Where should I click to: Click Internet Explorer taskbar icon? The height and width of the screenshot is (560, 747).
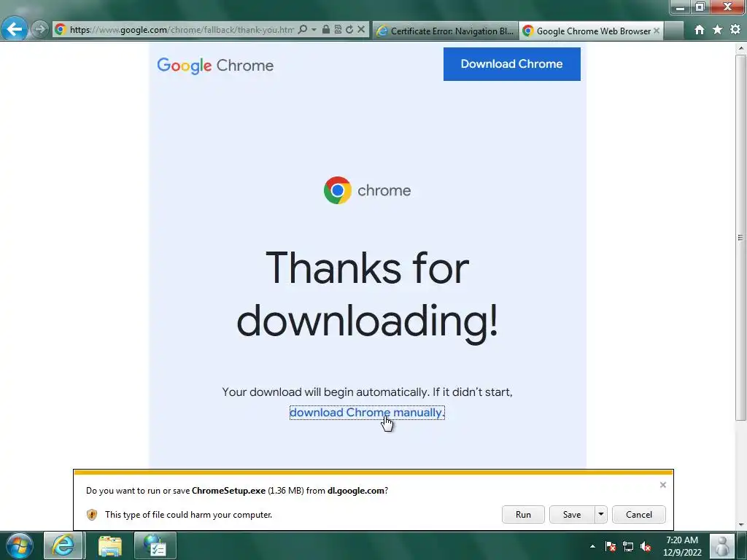click(64, 545)
